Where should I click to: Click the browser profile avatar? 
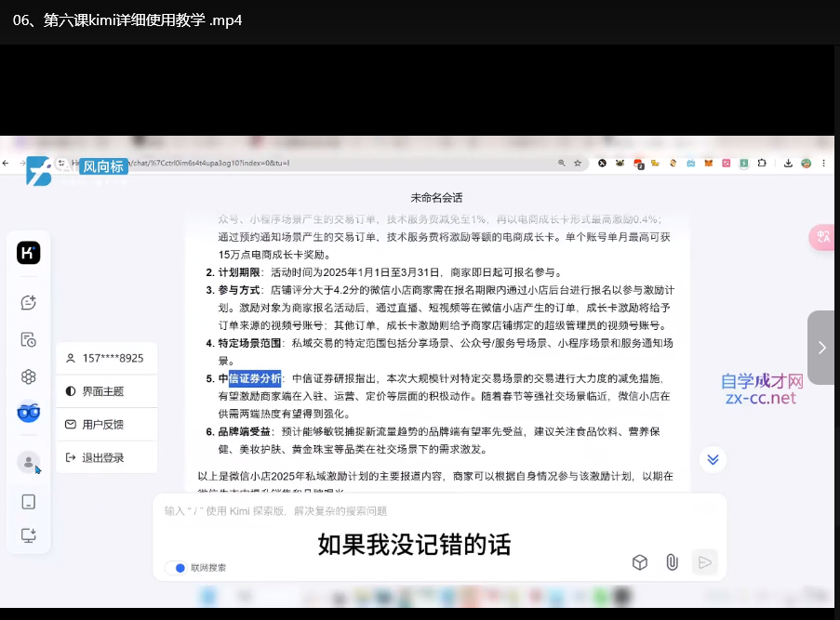[806, 164]
